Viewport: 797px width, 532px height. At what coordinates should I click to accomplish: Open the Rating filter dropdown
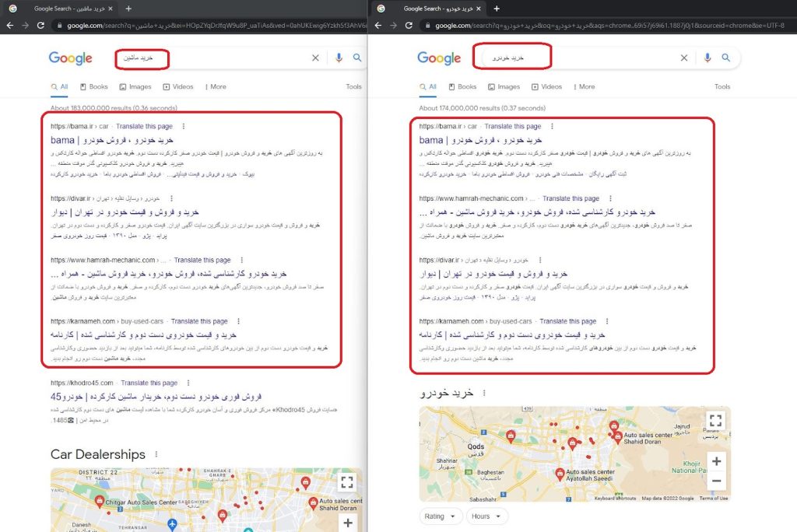click(441, 516)
